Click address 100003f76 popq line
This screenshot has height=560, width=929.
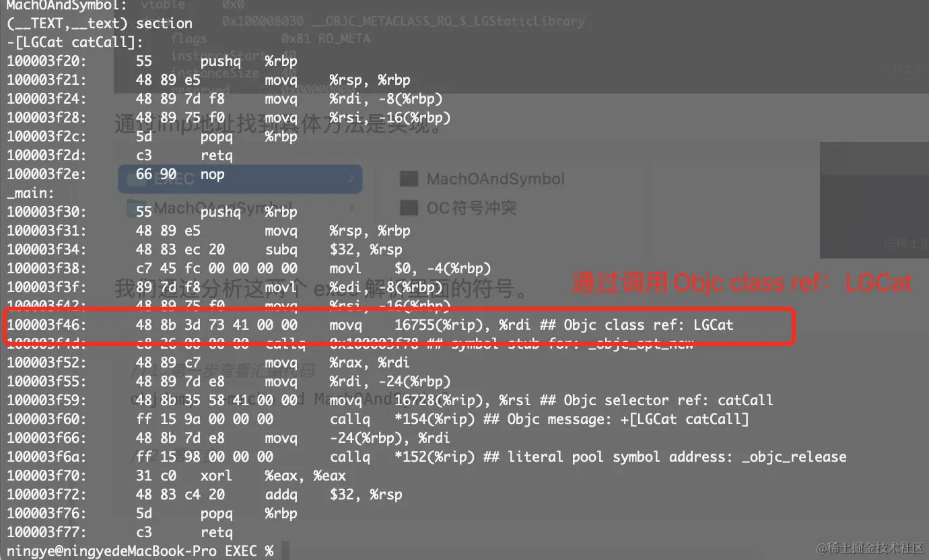click(x=152, y=514)
